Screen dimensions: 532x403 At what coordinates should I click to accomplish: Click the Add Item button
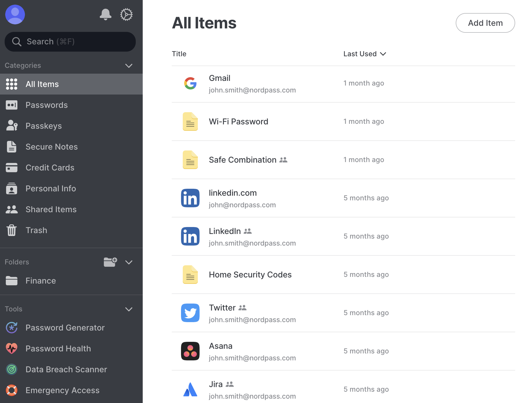pyautogui.click(x=485, y=23)
